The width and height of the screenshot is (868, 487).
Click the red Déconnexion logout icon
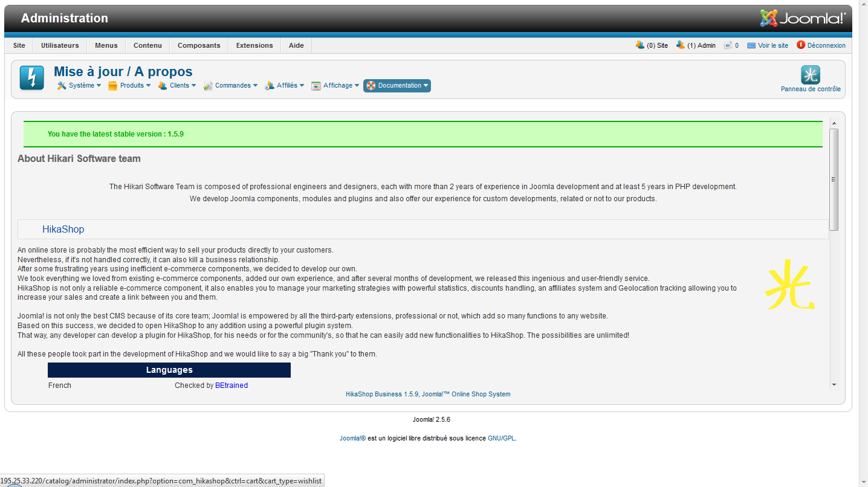click(x=801, y=45)
